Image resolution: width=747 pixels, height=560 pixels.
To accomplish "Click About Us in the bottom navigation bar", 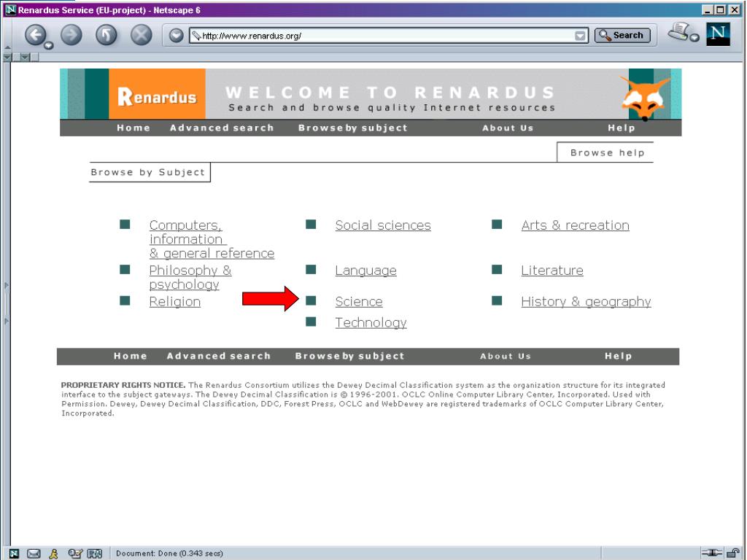I will (x=506, y=356).
